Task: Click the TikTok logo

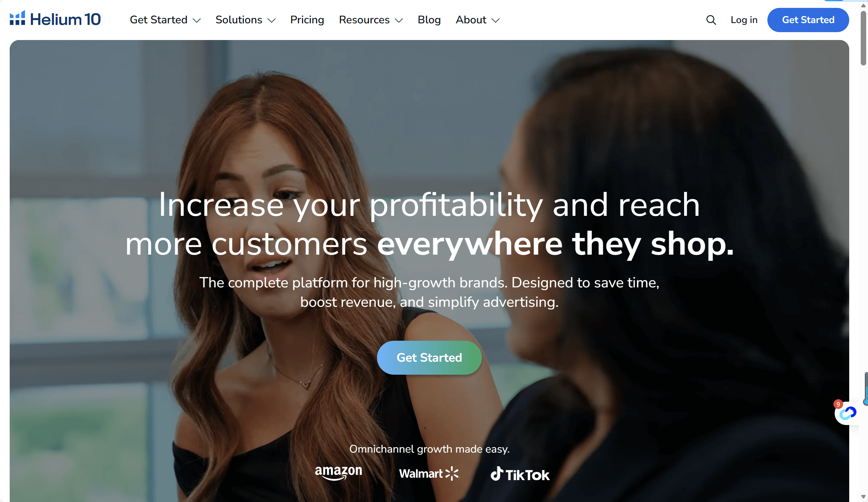Action: pos(520,474)
